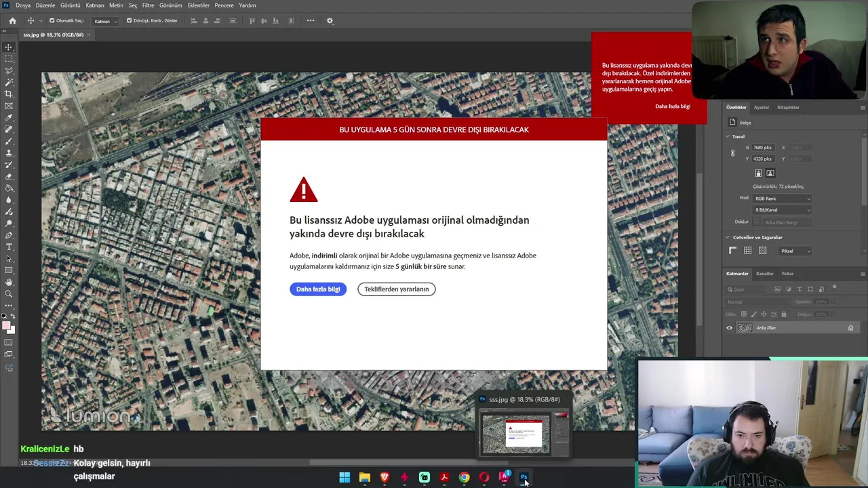The width and height of the screenshot is (868, 488).
Task: Toggle the Dönüşt. Kontr. Göster checkbox
Action: [x=130, y=20]
